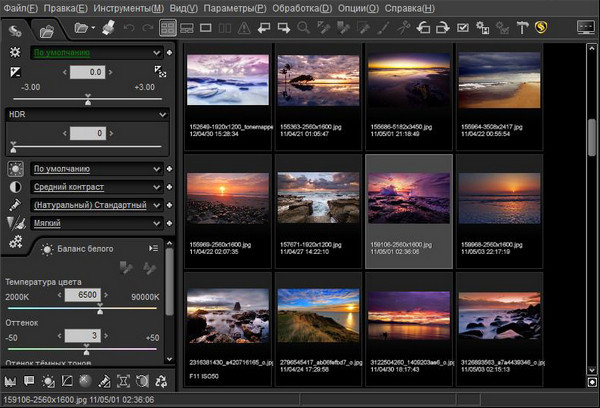Open the HDR dropdown
The image size is (600, 408).
point(87,114)
